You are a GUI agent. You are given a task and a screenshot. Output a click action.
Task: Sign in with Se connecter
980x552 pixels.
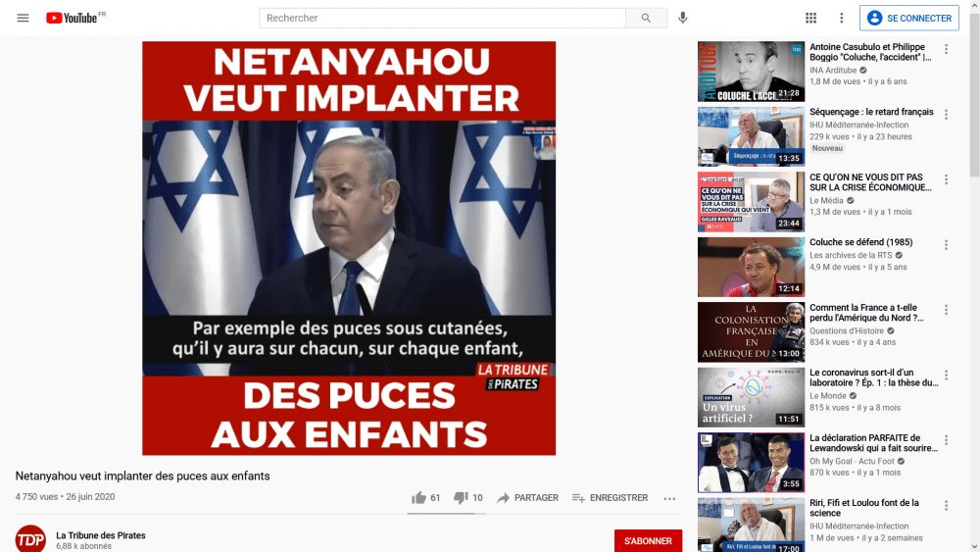pyautogui.click(x=908, y=18)
